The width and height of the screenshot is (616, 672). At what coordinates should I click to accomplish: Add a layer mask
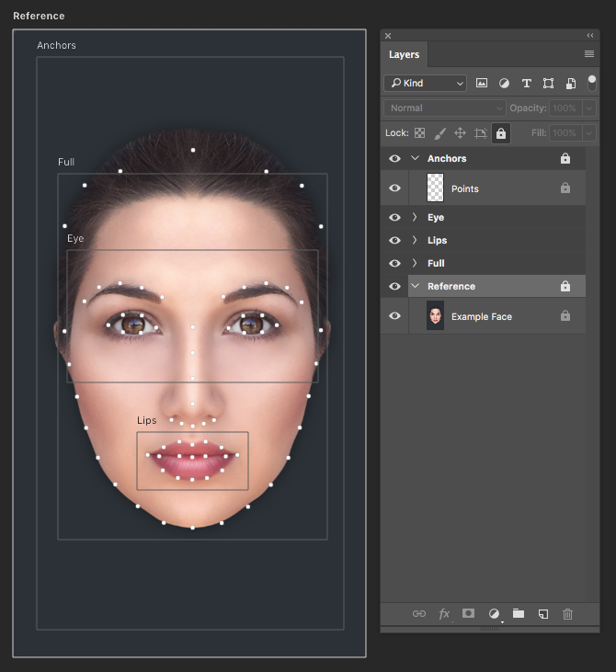pyautogui.click(x=468, y=613)
